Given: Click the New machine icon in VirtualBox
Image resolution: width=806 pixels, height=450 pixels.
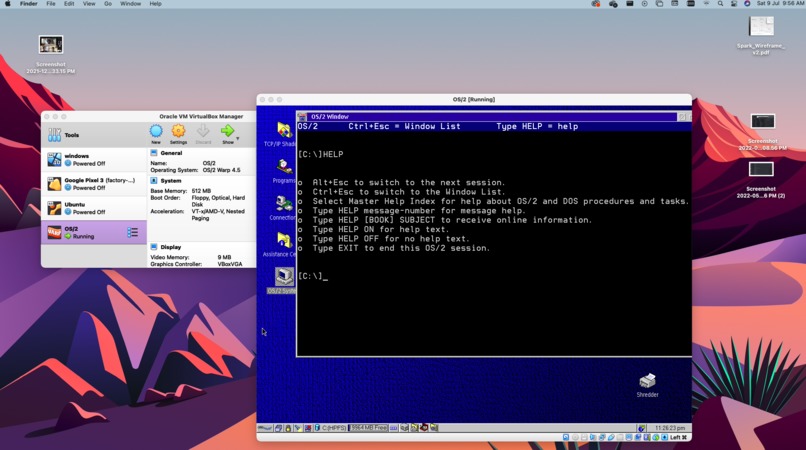Looking at the screenshot, I should click(156, 132).
